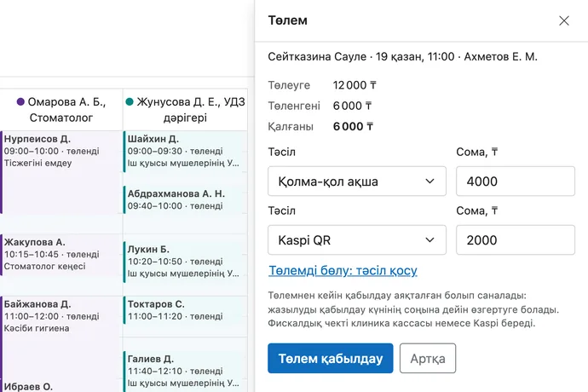This screenshot has height=392, width=588.
Task: Open Токтаров С. 11:00–11:20 appointment
Action: pyautogui.click(x=185, y=310)
